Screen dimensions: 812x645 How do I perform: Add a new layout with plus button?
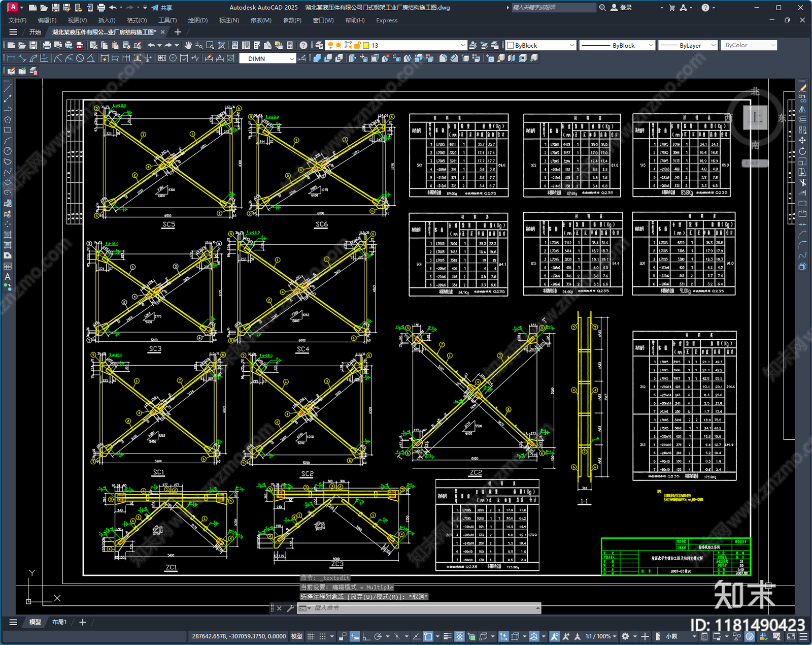pyautogui.click(x=83, y=622)
